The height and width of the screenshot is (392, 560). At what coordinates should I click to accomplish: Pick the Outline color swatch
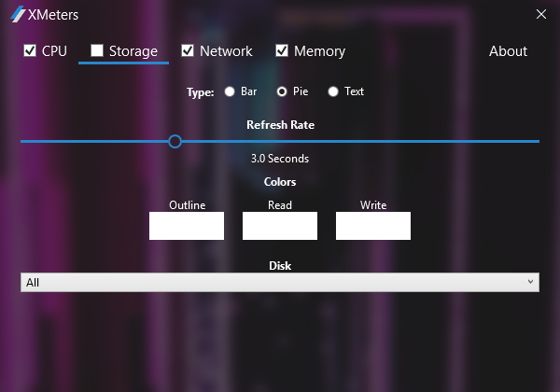187,226
